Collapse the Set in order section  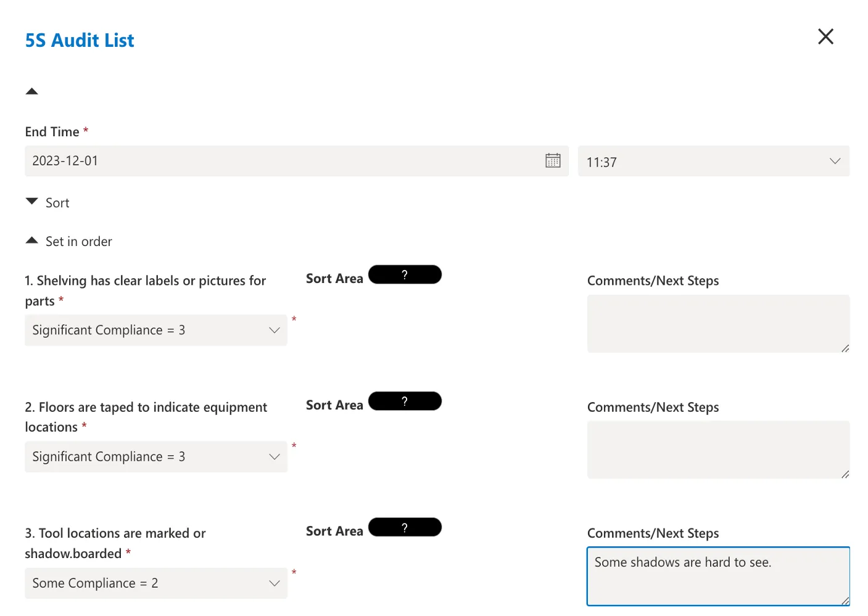[32, 240]
